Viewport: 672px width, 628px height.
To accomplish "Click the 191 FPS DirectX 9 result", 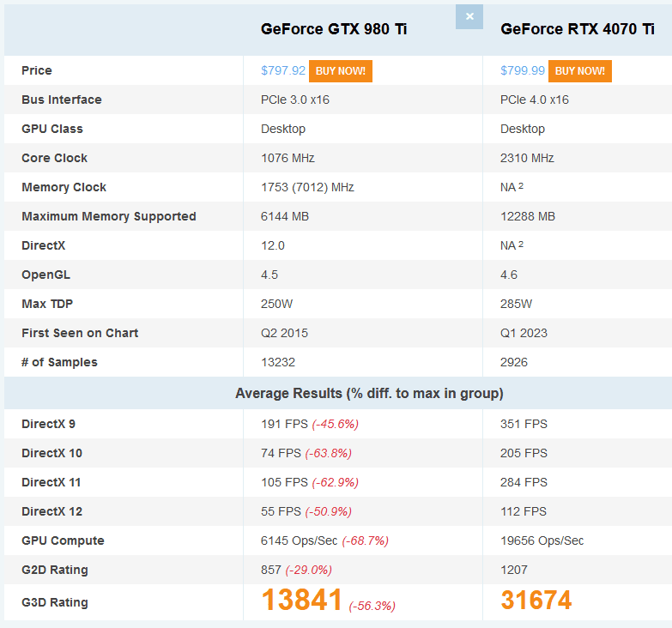I will coord(284,424).
